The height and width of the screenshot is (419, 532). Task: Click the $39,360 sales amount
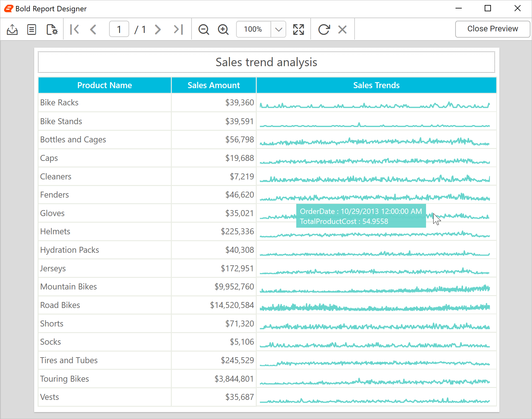[x=240, y=103]
